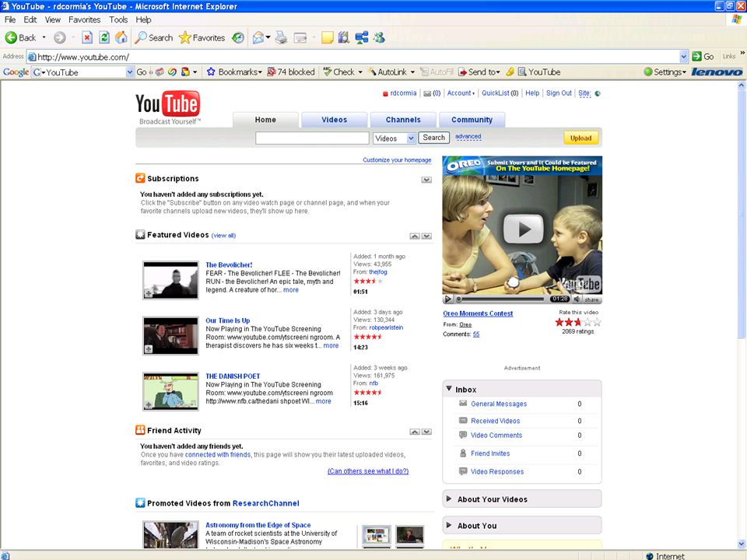Click the Site globe icon
This screenshot has width=747, height=560.
pyautogui.click(x=598, y=93)
